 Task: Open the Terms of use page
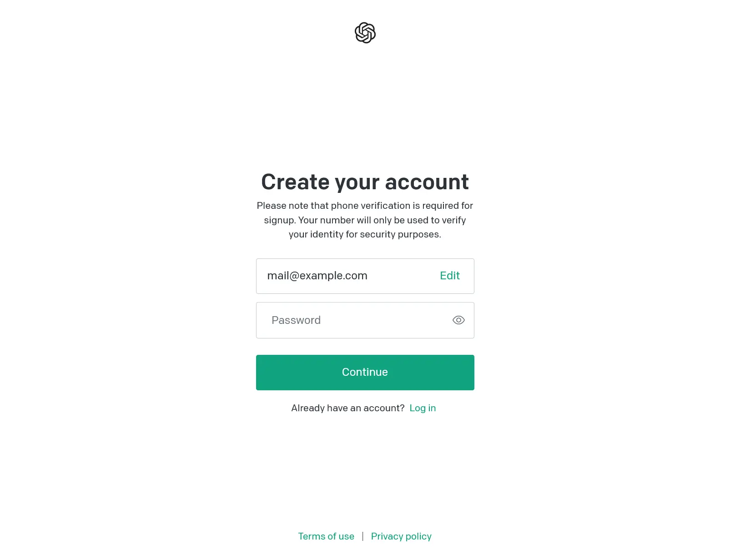(x=326, y=536)
